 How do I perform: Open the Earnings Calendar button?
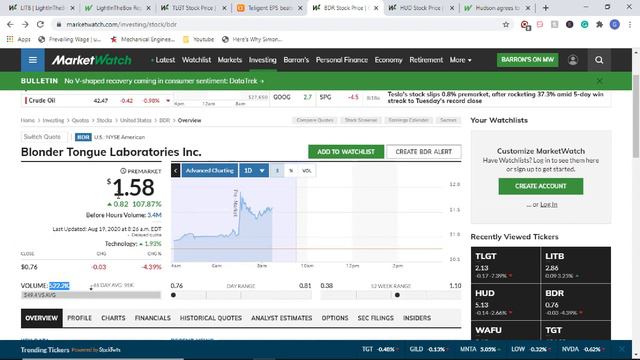click(408, 120)
